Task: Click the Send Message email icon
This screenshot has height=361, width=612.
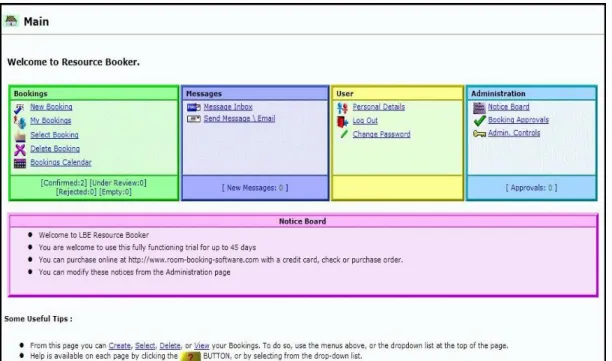Action: coord(194,119)
